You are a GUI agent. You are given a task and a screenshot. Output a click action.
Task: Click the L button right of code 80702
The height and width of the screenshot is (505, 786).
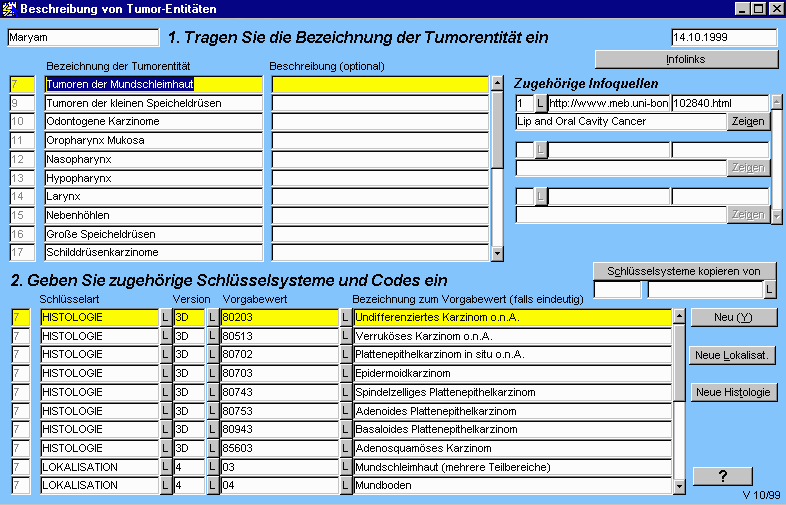(x=346, y=355)
